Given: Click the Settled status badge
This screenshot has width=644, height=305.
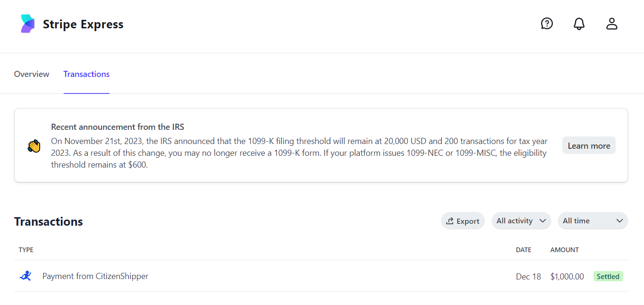Looking at the screenshot, I should [x=608, y=276].
